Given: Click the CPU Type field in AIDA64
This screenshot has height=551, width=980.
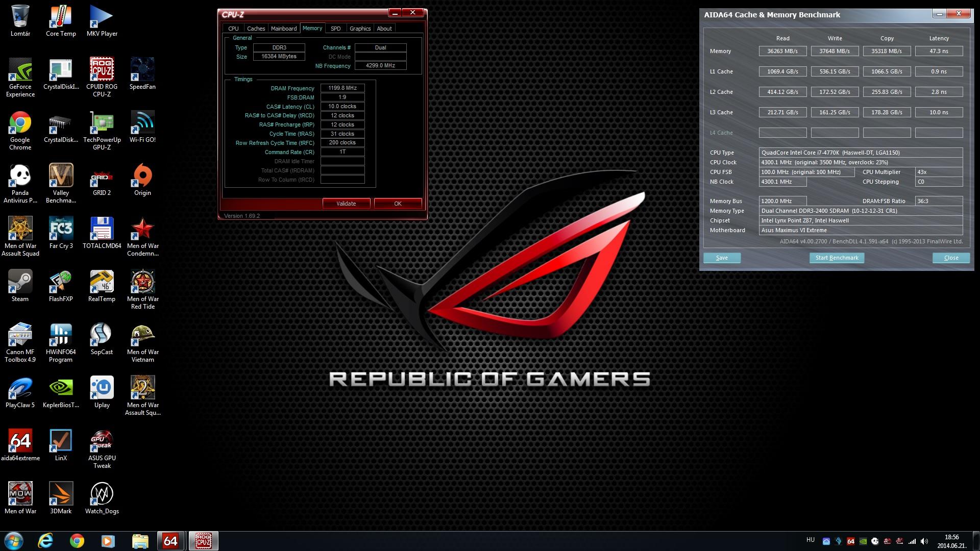Looking at the screenshot, I should pyautogui.click(x=861, y=153).
